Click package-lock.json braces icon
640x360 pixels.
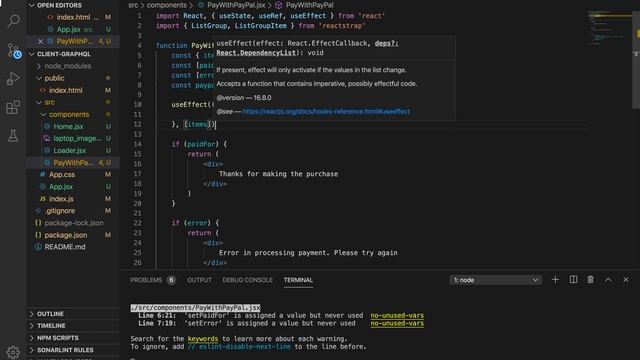click(x=38, y=223)
